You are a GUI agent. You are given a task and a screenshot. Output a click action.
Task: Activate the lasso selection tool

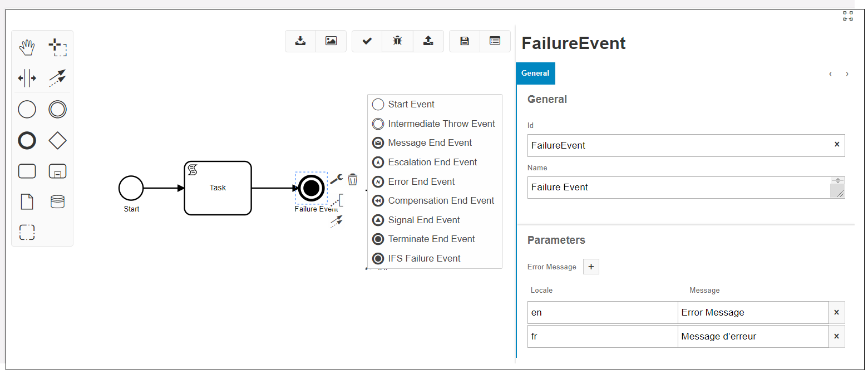coord(57,48)
